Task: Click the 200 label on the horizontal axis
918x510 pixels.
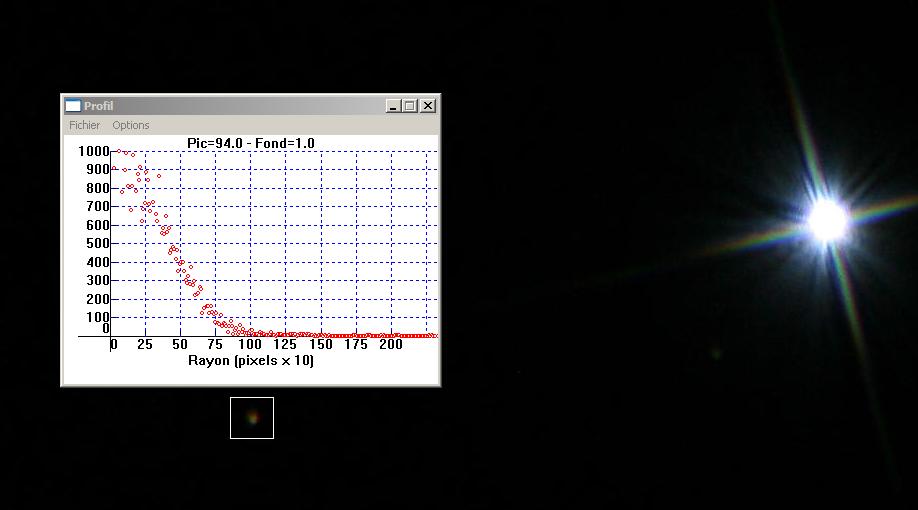Action: tap(391, 344)
